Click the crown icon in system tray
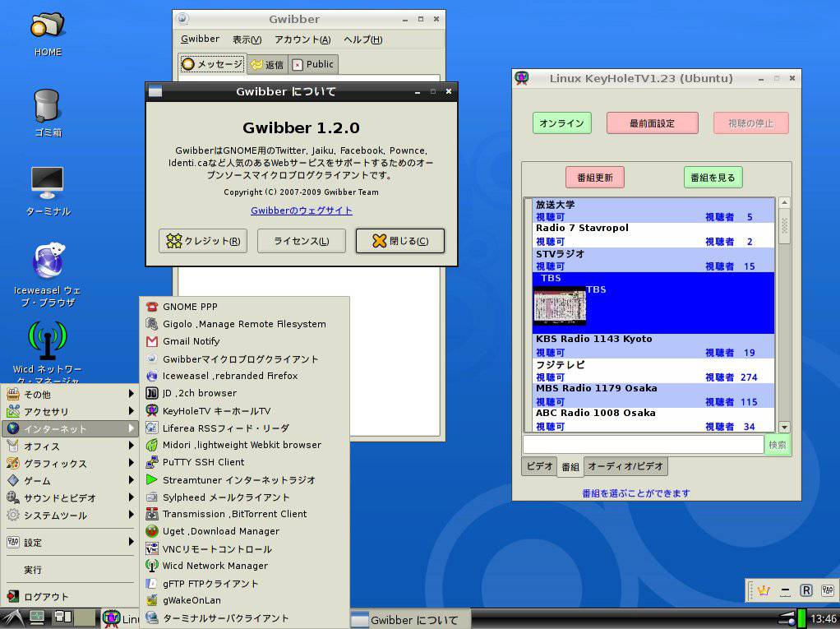840x629 pixels. (x=764, y=590)
